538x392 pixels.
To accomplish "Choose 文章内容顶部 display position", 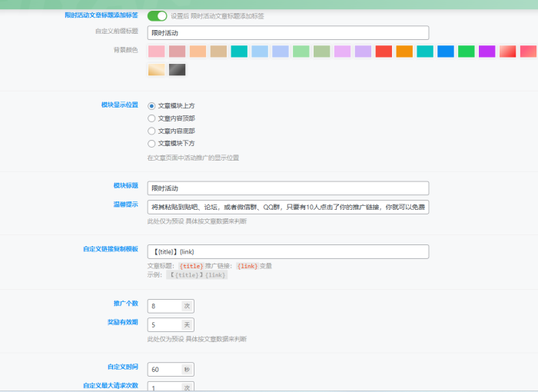I will pos(151,118).
